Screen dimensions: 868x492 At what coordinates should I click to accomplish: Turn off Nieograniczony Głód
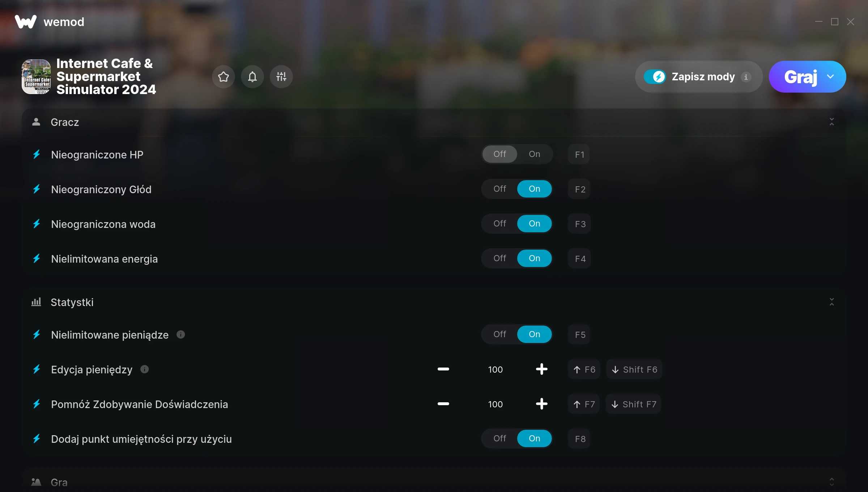tap(500, 189)
